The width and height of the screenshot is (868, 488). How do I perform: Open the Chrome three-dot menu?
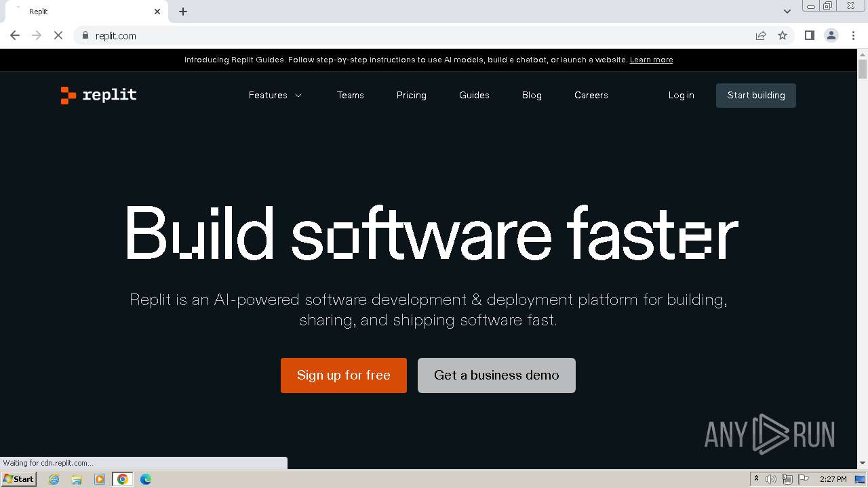click(854, 35)
